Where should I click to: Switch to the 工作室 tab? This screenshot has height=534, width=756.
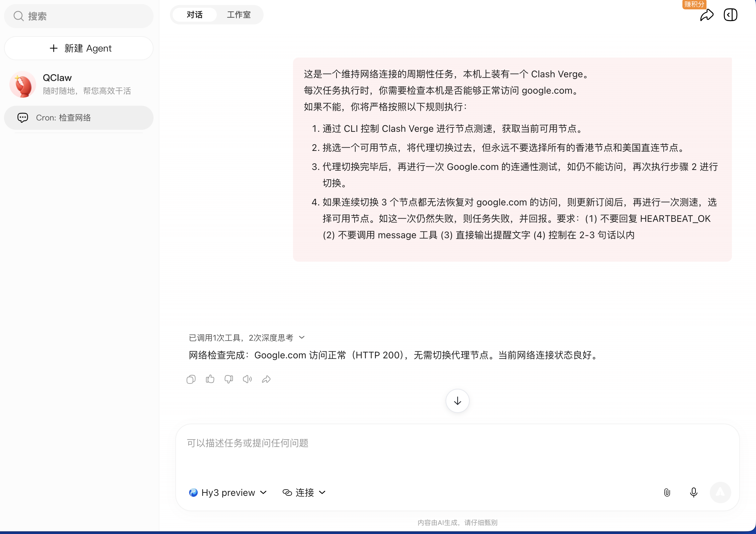[239, 15]
